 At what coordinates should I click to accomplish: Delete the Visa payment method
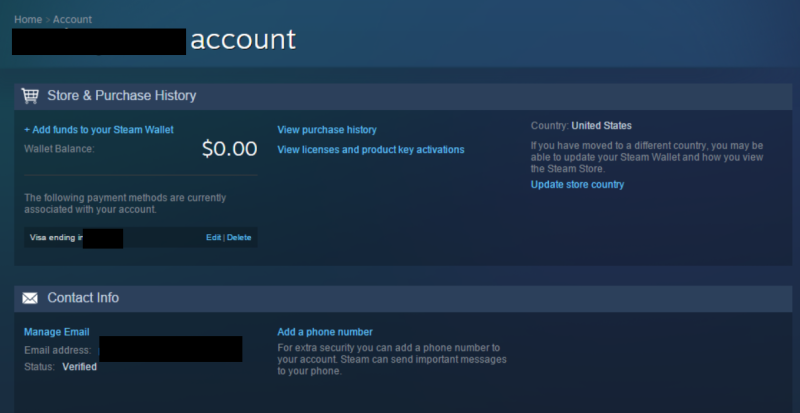pyautogui.click(x=239, y=237)
